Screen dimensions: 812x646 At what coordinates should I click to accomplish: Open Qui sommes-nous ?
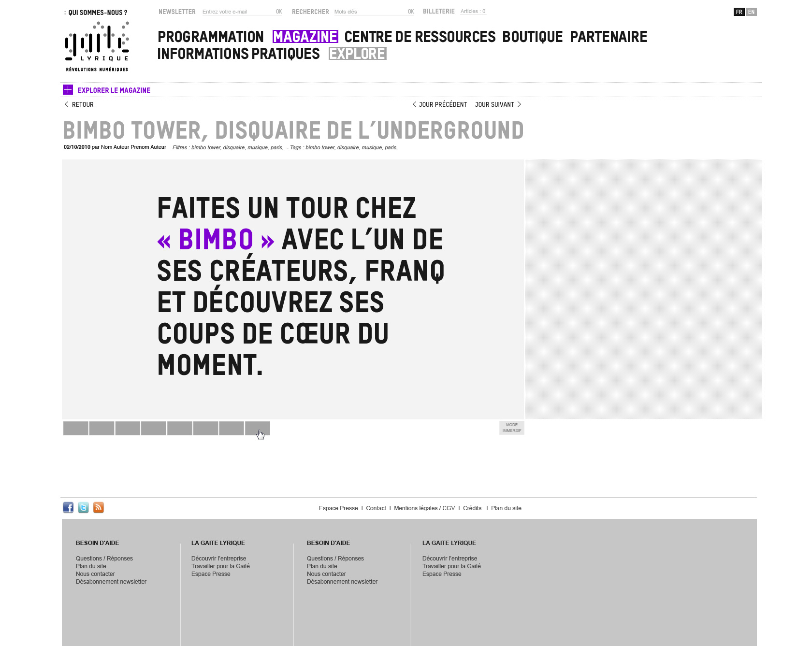point(98,13)
